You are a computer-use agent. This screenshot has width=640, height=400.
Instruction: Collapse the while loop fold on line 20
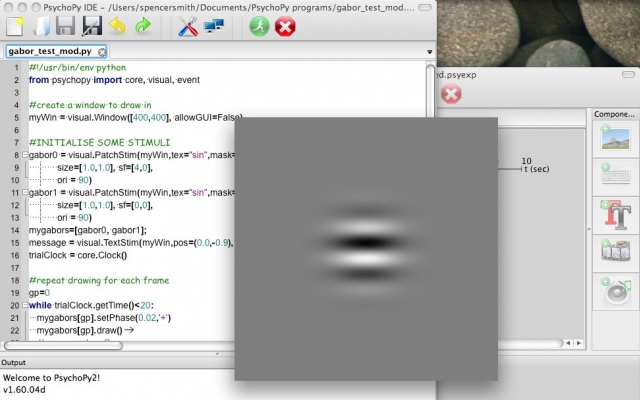pyautogui.click(x=25, y=305)
